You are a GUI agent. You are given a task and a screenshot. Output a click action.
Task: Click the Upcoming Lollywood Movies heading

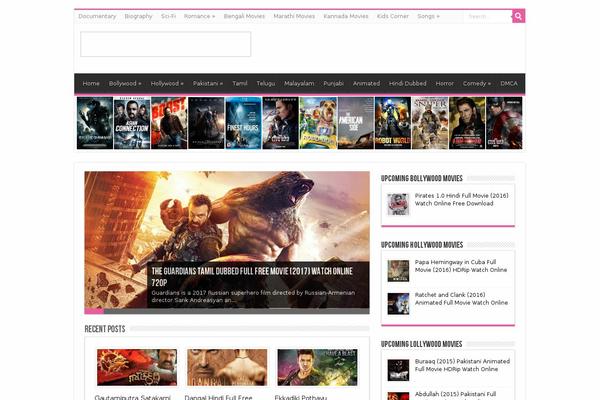tap(421, 344)
